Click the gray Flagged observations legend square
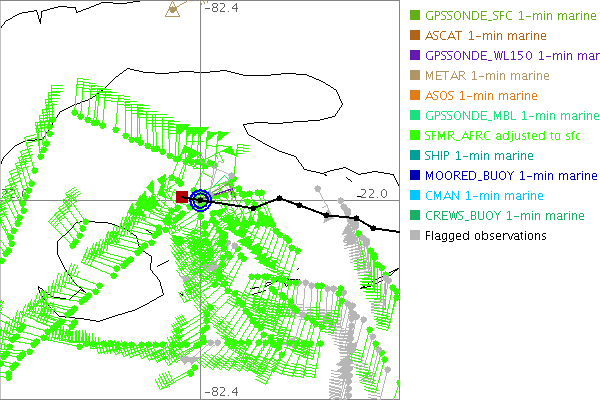This screenshot has width=600, height=400. [x=415, y=236]
